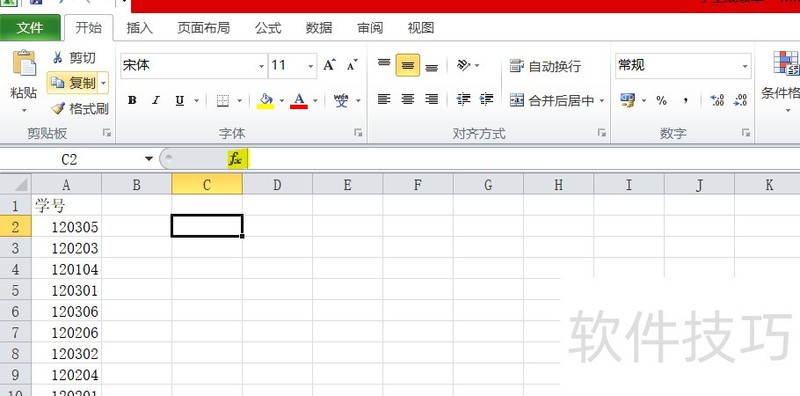
Task: Click the Select All corner button
Action: pyautogui.click(x=15, y=184)
